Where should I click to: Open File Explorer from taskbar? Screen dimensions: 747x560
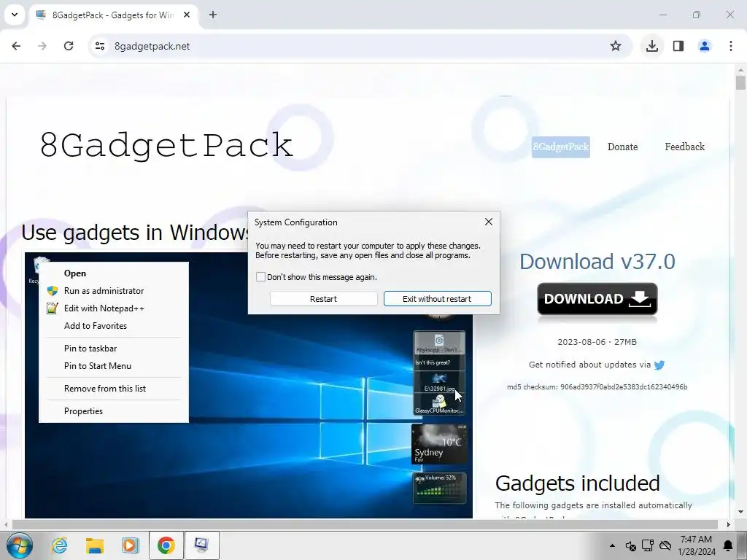[x=95, y=545]
